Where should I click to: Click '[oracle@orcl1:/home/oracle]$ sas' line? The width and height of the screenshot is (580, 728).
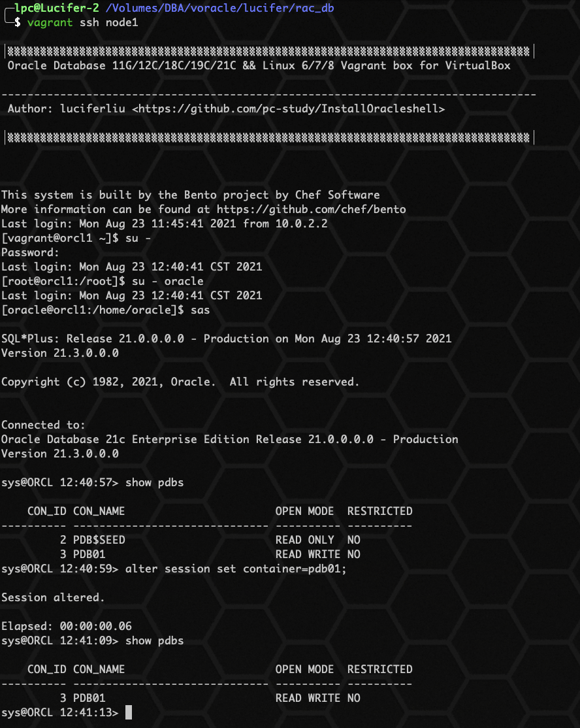point(105,310)
